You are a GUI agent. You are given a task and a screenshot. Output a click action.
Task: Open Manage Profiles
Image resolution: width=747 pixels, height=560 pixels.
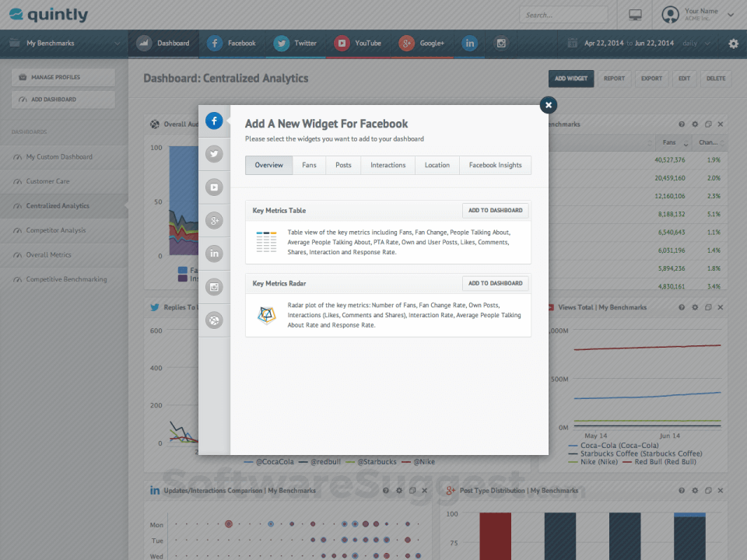[x=62, y=77]
